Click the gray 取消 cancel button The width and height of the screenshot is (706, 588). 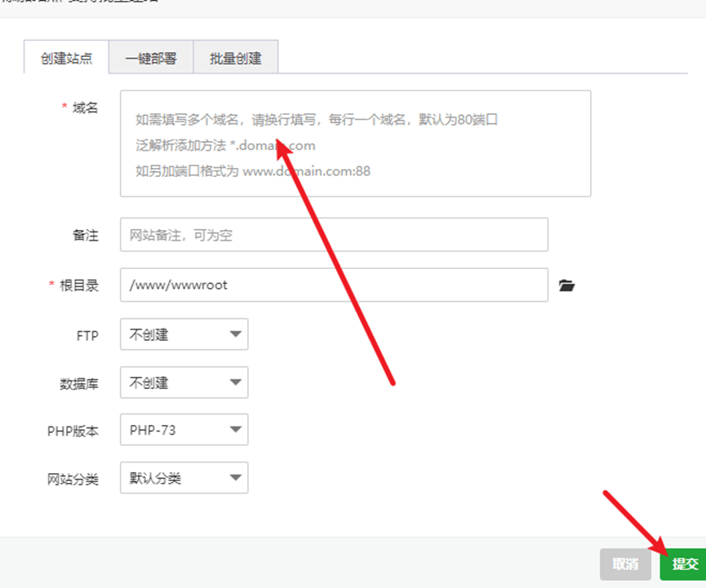pyautogui.click(x=624, y=564)
